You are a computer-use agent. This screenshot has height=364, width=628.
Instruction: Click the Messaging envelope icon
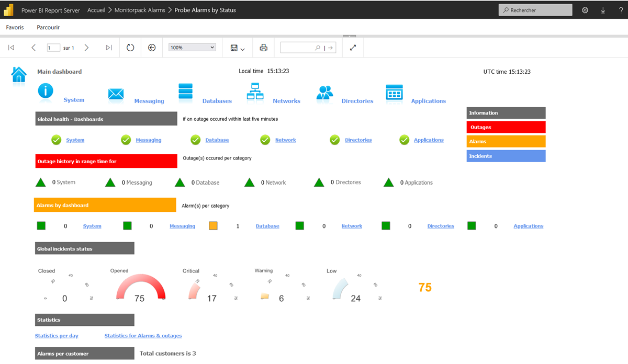[x=116, y=94]
